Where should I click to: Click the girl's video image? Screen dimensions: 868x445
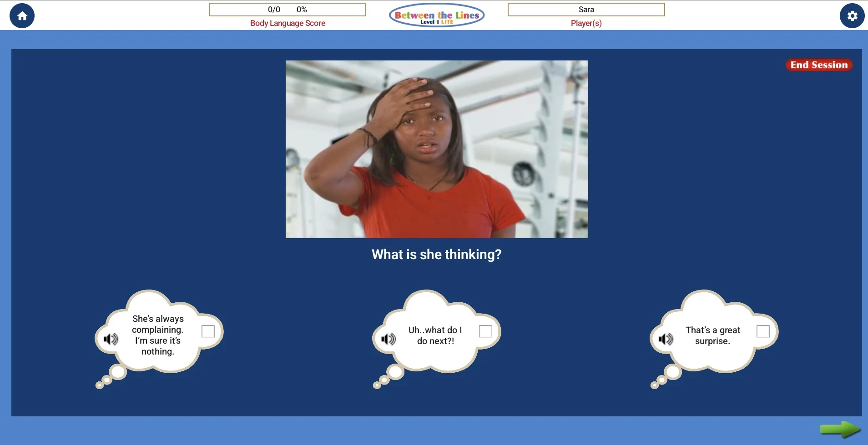[x=437, y=149]
